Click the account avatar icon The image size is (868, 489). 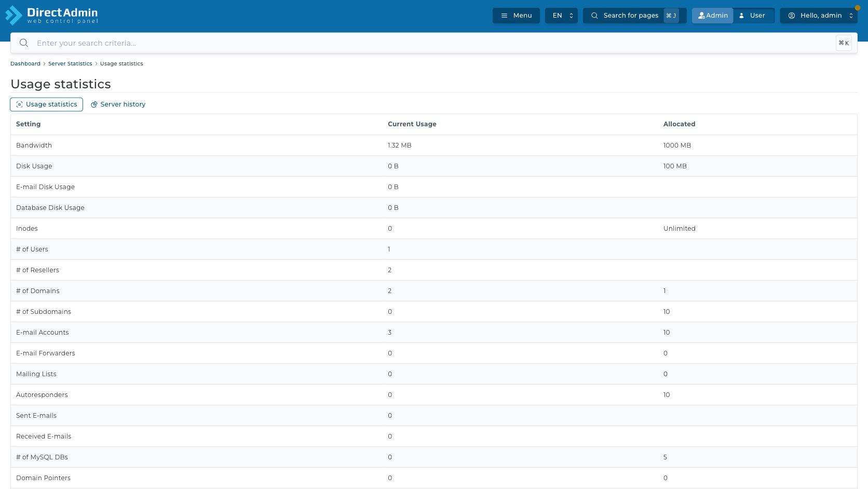(x=792, y=16)
